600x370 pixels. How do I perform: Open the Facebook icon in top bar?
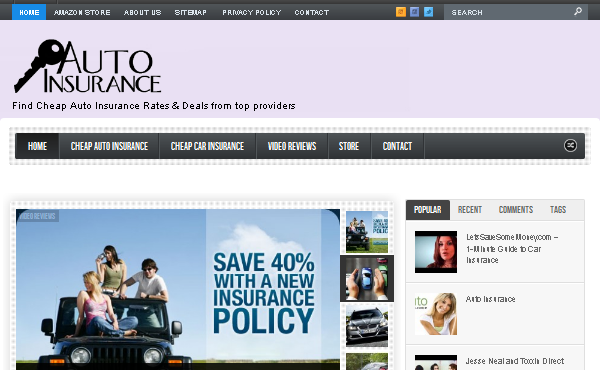414,12
